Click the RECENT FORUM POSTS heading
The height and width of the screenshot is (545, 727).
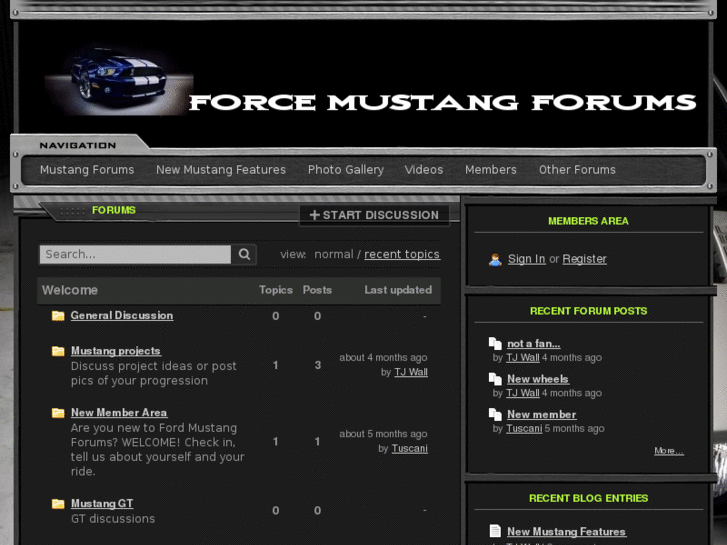(x=588, y=311)
